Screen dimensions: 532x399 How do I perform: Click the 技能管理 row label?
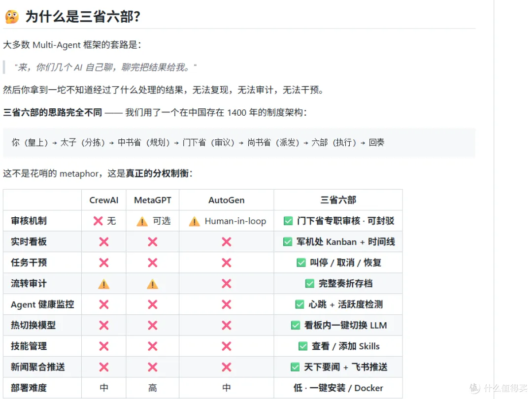[x=29, y=346]
